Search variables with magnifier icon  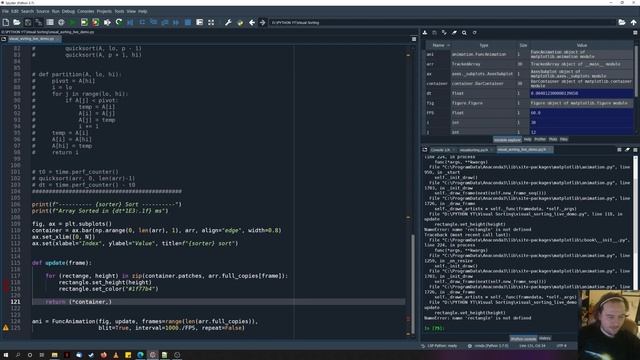coord(464,33)
